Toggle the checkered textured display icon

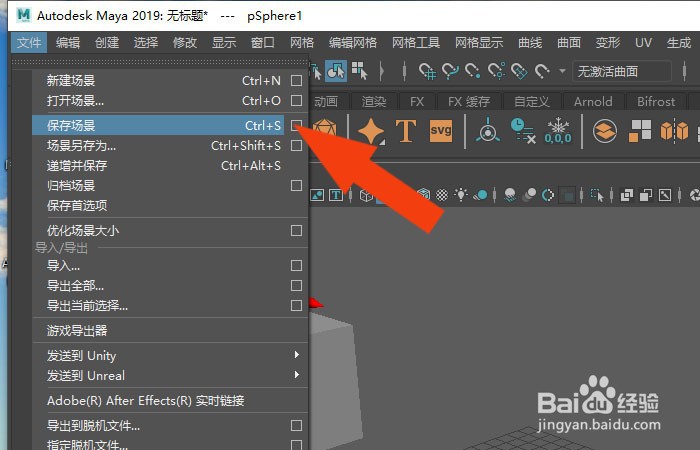tap(442, 195)
